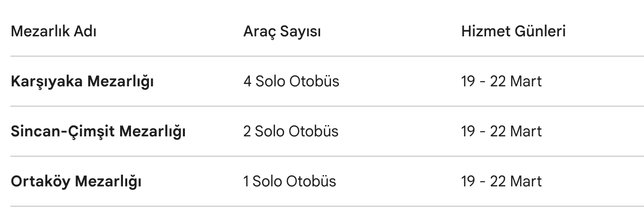Click the "Karşıyaka Mezarlığı" row name
The image size is (644, 218).
tap(82, 82)
